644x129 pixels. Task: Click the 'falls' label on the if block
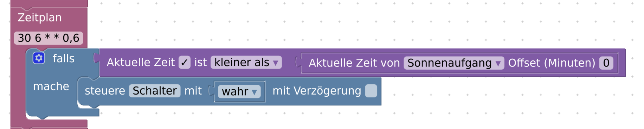64,58
